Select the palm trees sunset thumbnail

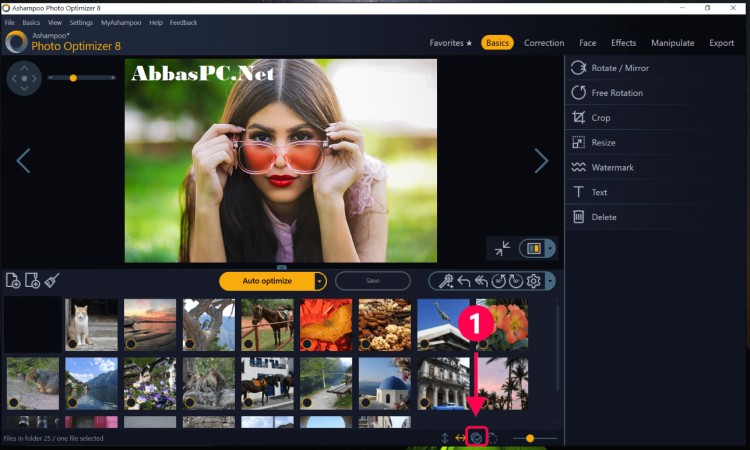point(502,384)
